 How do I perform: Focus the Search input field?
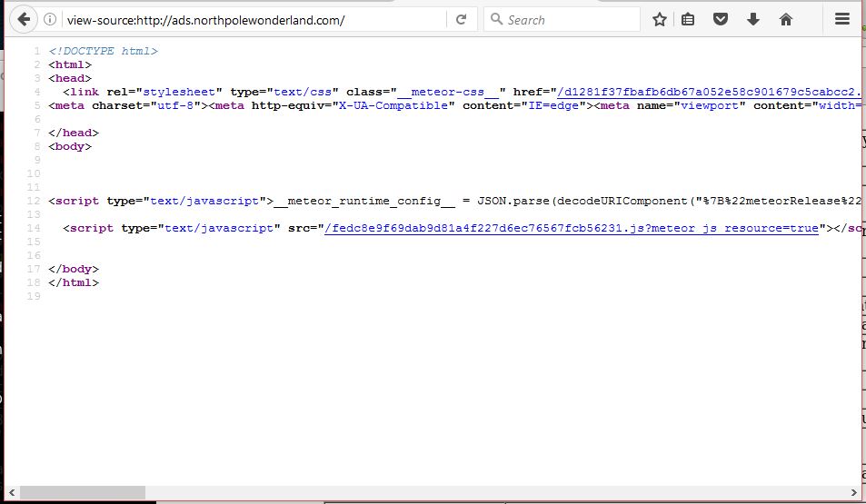point(568,19)
